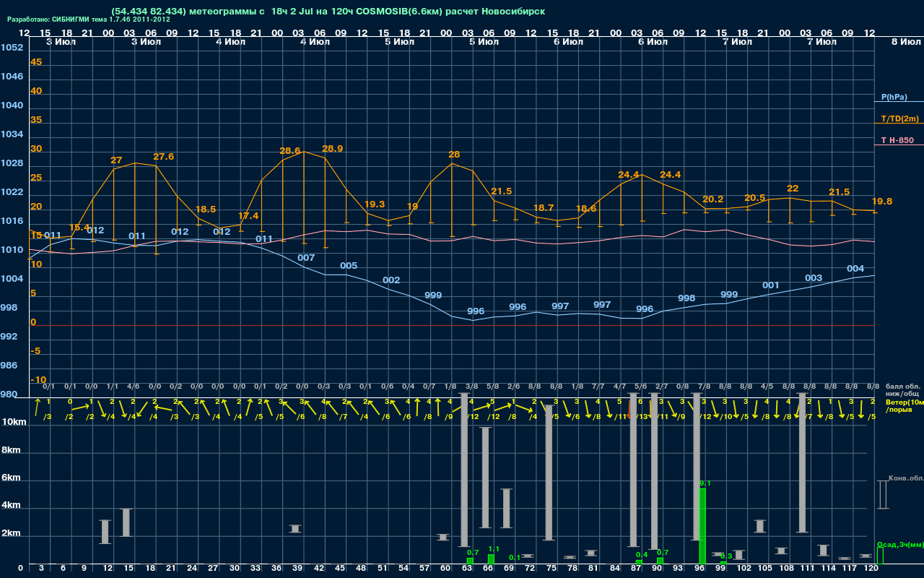Click the 28.9 temperature peak label
This screenshot has height=578, width=924.
[332, 148]
